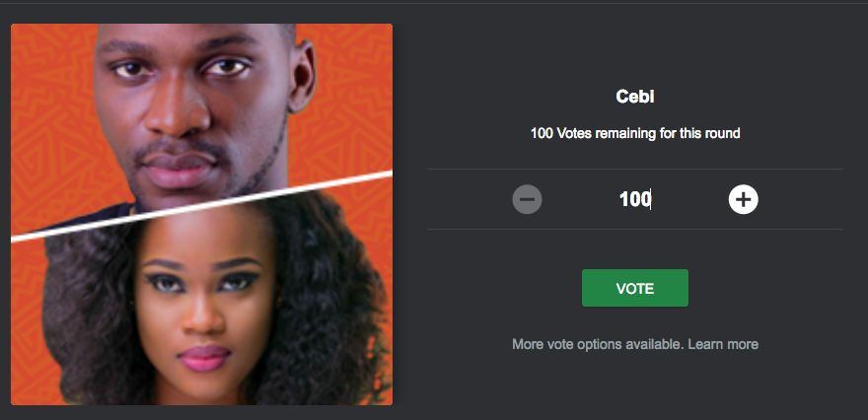
Task: Click the horizontal divider line above the vote counter
Action: [635, 169]
